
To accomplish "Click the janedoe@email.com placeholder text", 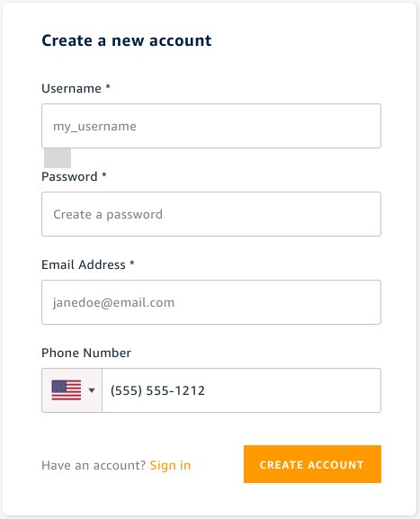I will 114,303.
